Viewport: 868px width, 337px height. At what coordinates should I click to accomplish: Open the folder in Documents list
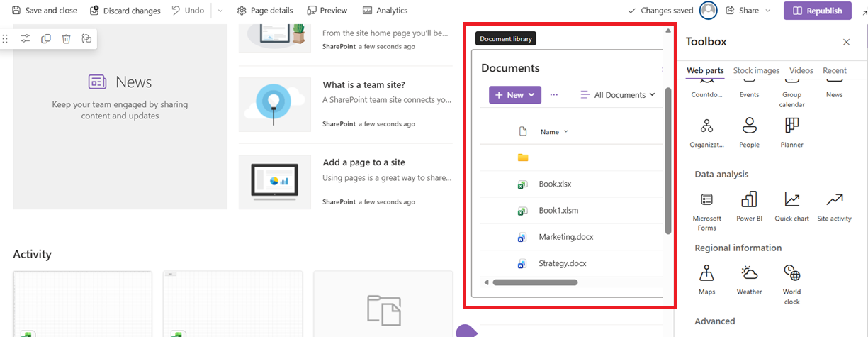pos(523,158)
